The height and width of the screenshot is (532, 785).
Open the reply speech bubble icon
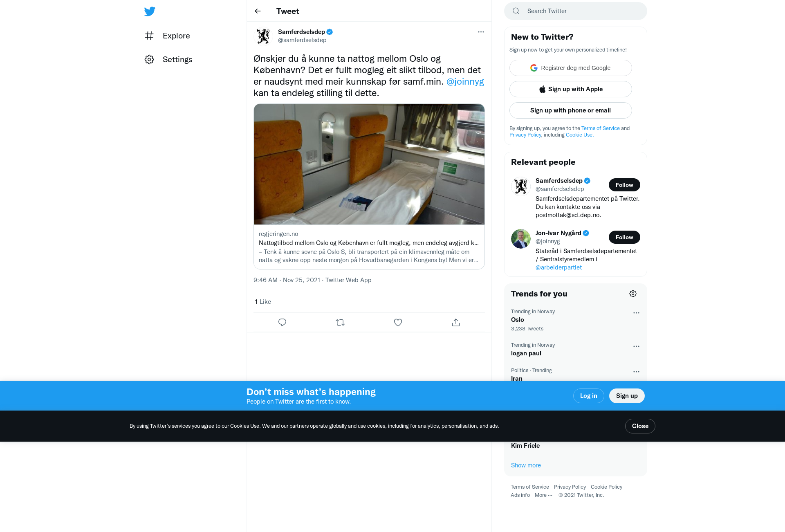(282, 323)
